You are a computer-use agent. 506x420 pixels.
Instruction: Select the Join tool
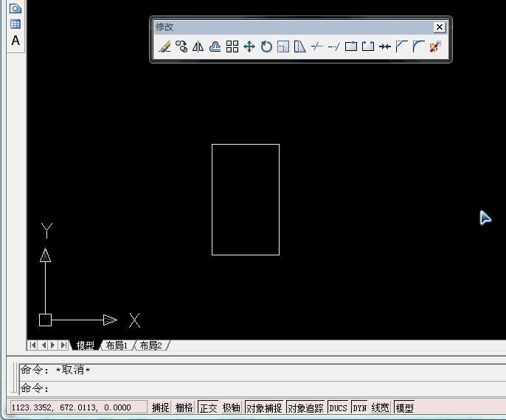pyautogui.click(x=385, y=47)
